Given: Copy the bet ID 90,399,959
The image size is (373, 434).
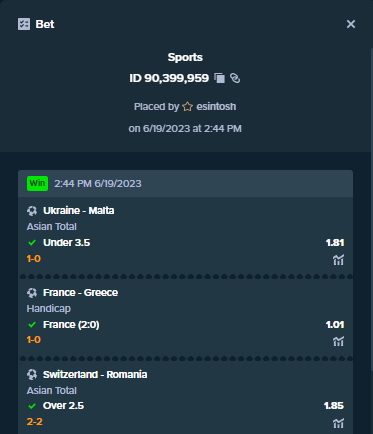Looking at the screenshot, I should tap(220, 78).
